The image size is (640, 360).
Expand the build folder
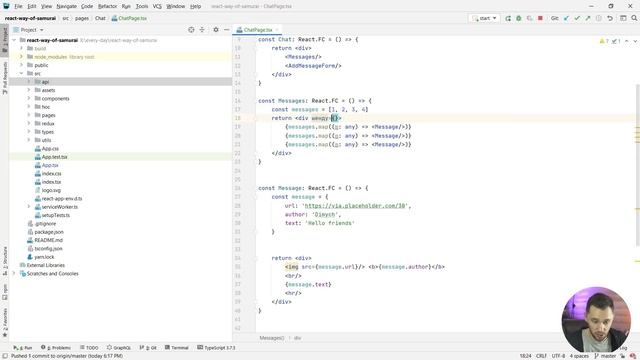coord(21,48)
